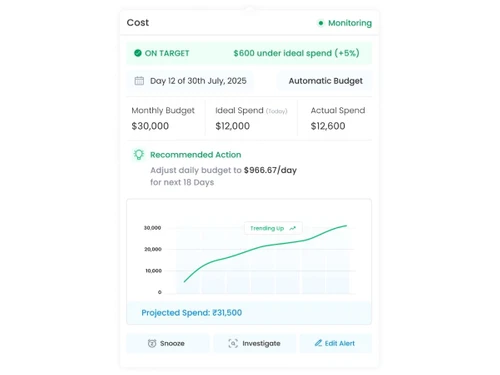
Task: Click the Trending Up chart badge
Action: 273,228
